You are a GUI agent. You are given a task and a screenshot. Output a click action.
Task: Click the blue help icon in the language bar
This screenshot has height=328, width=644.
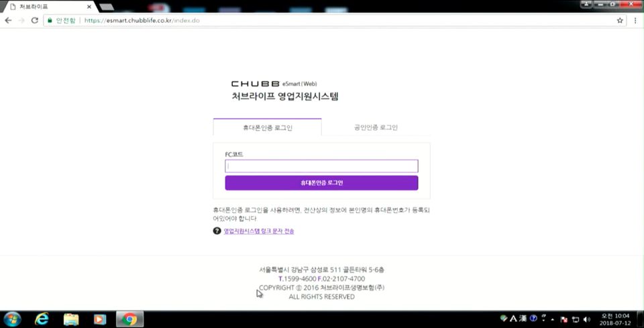(533, 319)
